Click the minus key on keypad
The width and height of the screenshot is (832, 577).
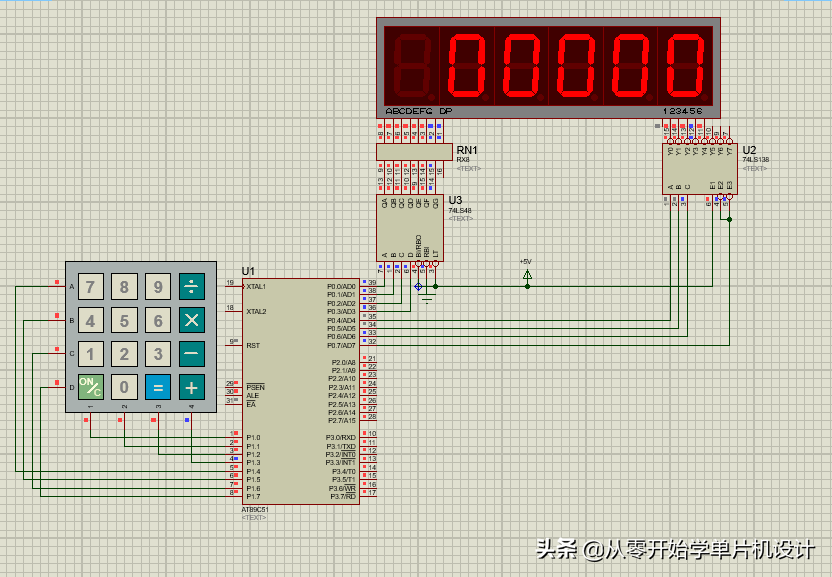192,354
